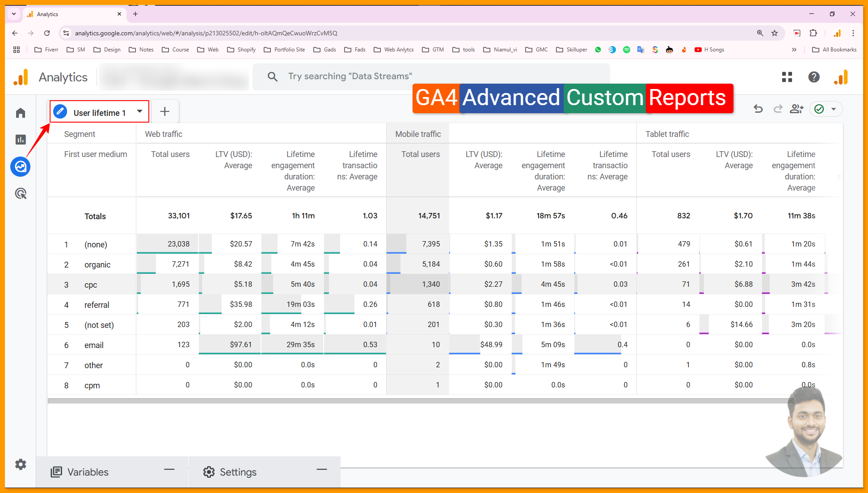Select the User lifetime 1 tab

pyautogui.click(x=99, y=113)
